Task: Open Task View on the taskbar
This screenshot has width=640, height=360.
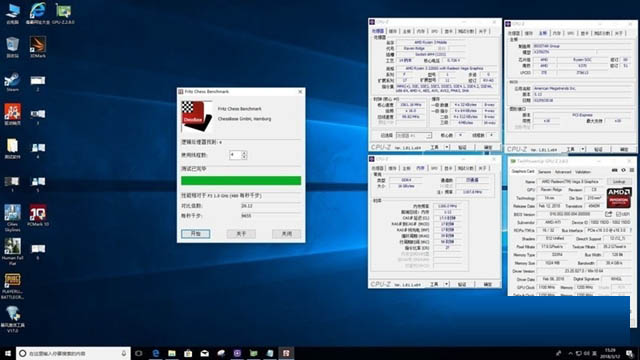Action: 139,353
